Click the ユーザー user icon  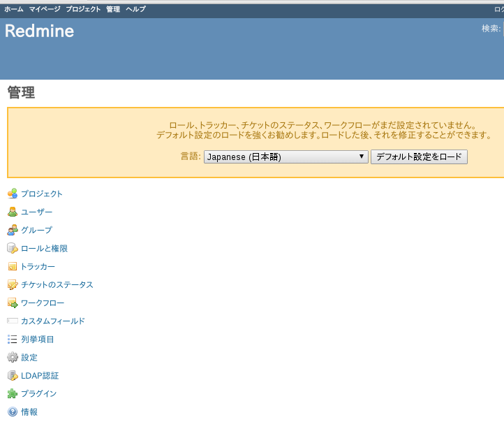point(12,212)
